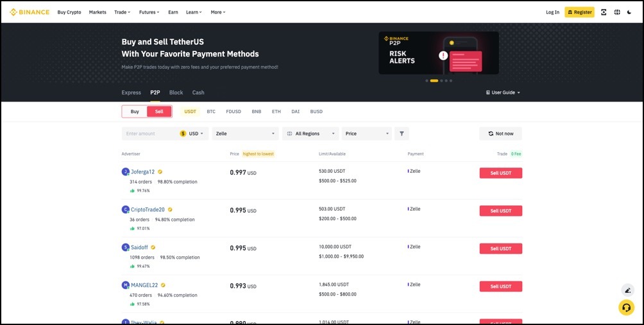Viewport: 644px width, 325px height.
Task: Open the customer support headset icon
Action: point(626,307)
